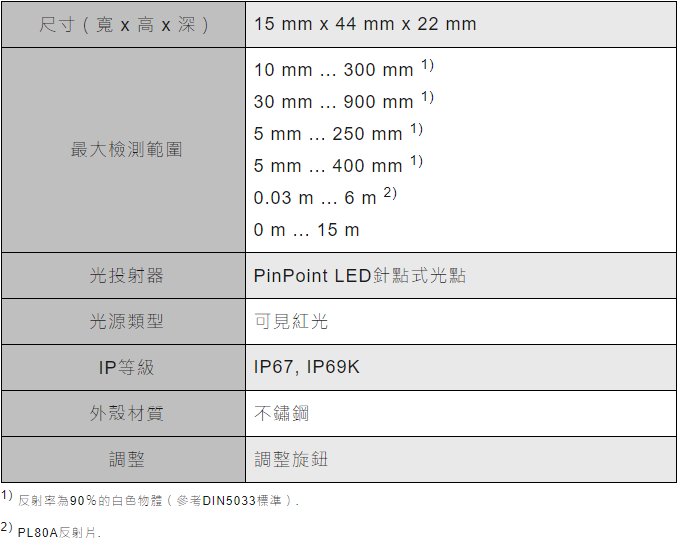This screenshot has height=543, width=679.
Task: Click the 15 mm x 44 mm x 22 mm value
Action: pos(365,24)
